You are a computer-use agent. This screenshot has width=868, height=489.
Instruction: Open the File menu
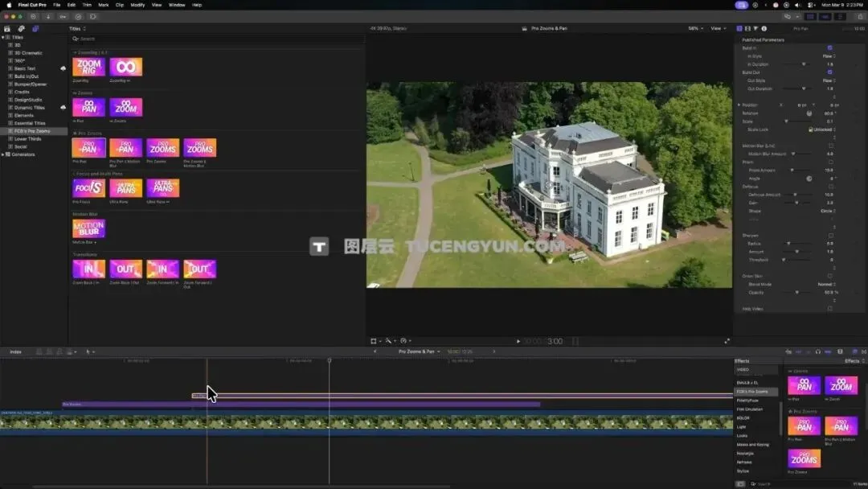[56, 5]
